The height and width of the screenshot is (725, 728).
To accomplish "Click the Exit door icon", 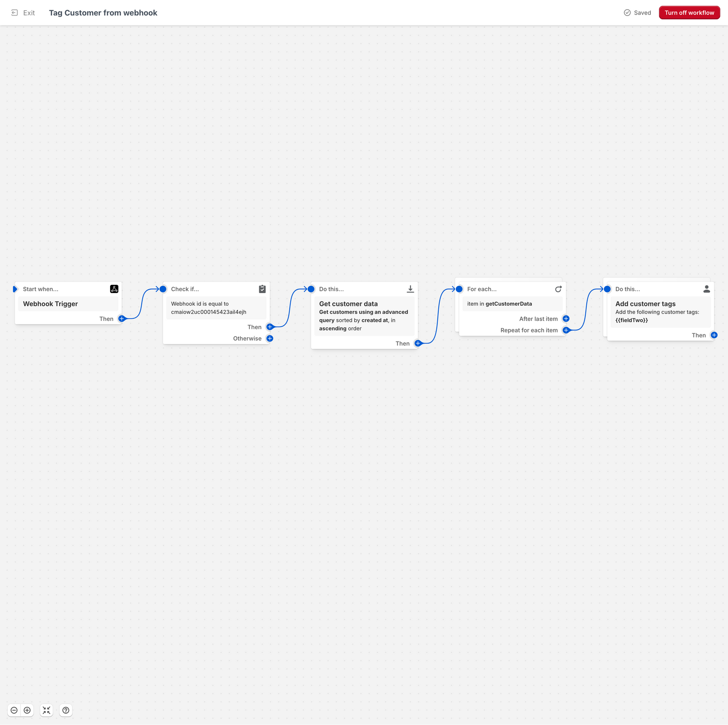I will point(14,12).
